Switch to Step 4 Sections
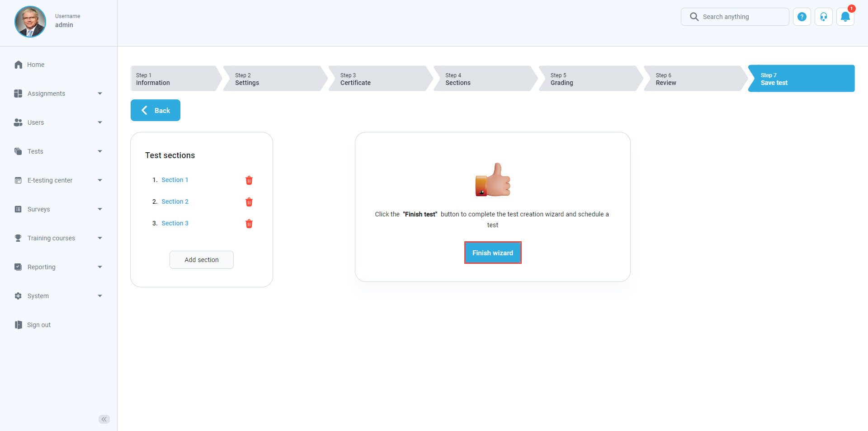 point(484,79)
